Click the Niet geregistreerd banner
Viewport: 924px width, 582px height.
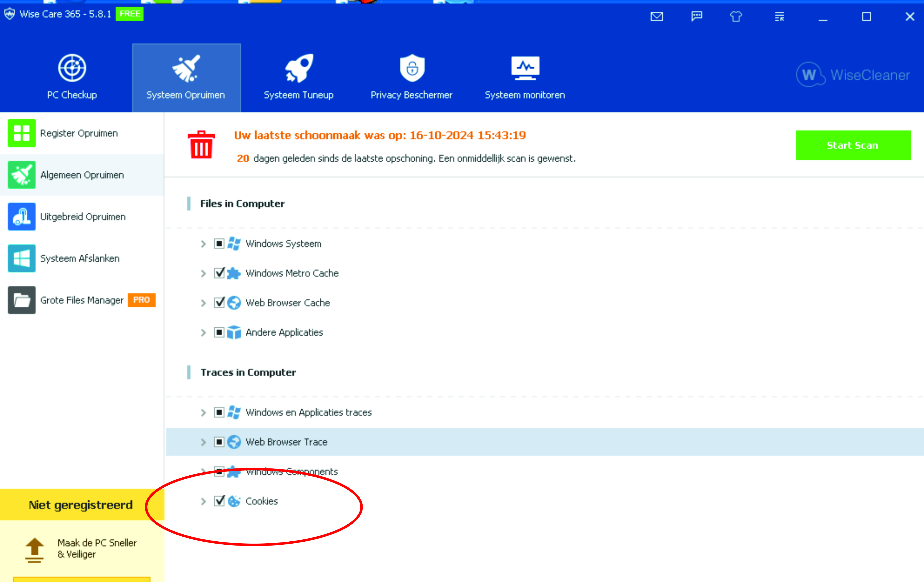click(81, 505)
